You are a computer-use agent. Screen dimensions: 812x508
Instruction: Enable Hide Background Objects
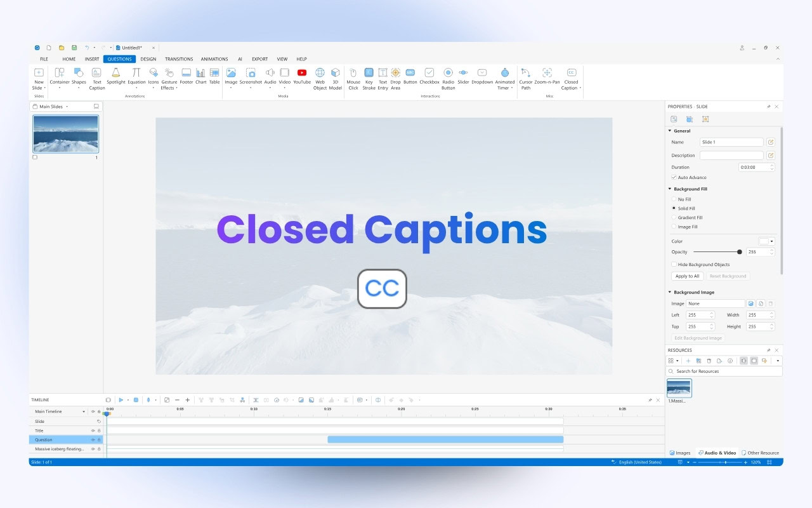(674, 264)
